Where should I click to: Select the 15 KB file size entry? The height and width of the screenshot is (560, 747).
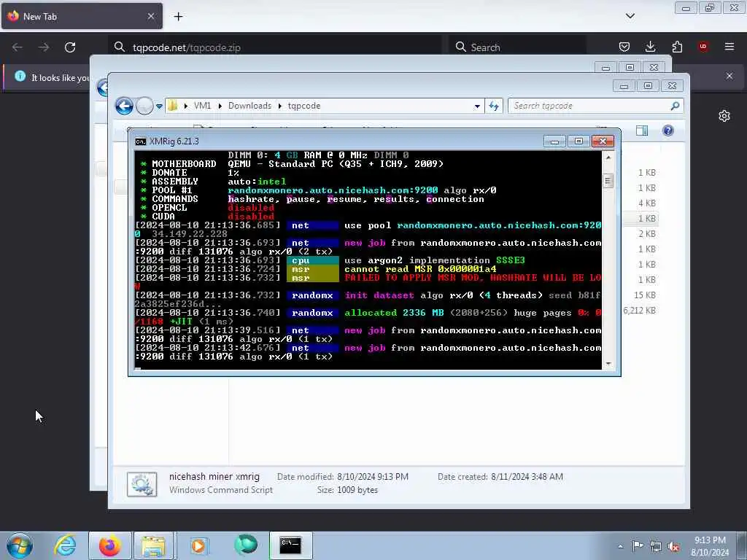[645, 295]
